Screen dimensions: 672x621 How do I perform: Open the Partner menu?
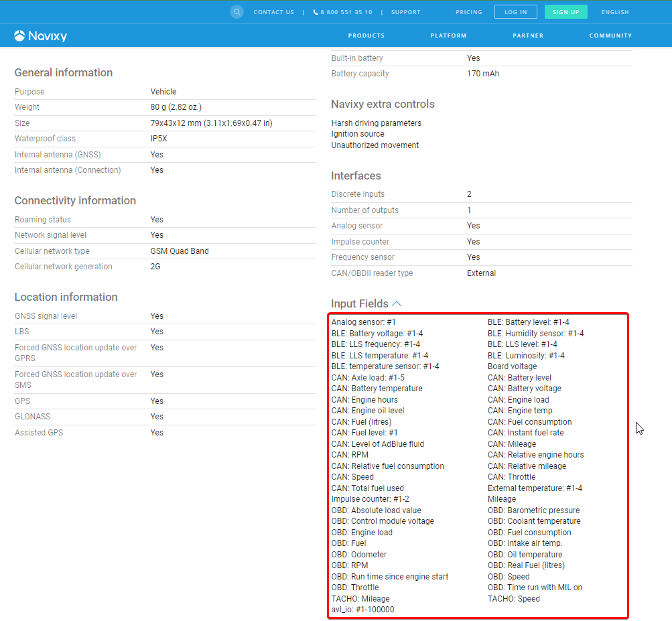(528, 36)
